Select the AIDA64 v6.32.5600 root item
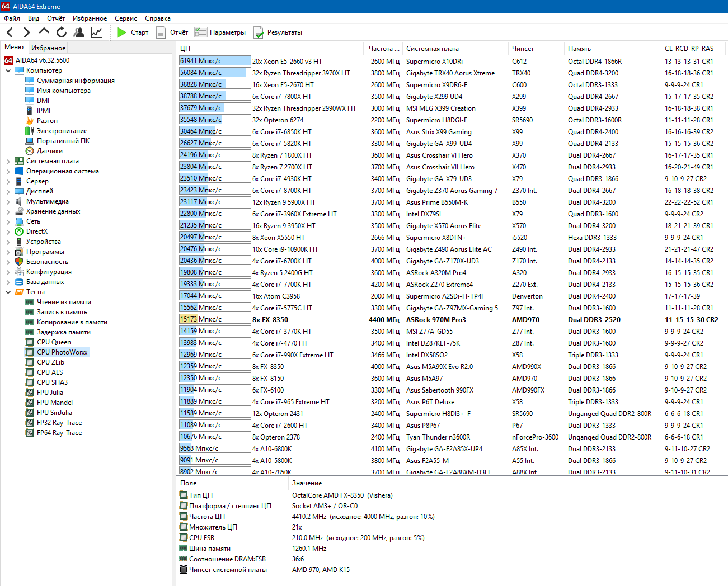The image size is (728, 586). [x=37, y=60]
